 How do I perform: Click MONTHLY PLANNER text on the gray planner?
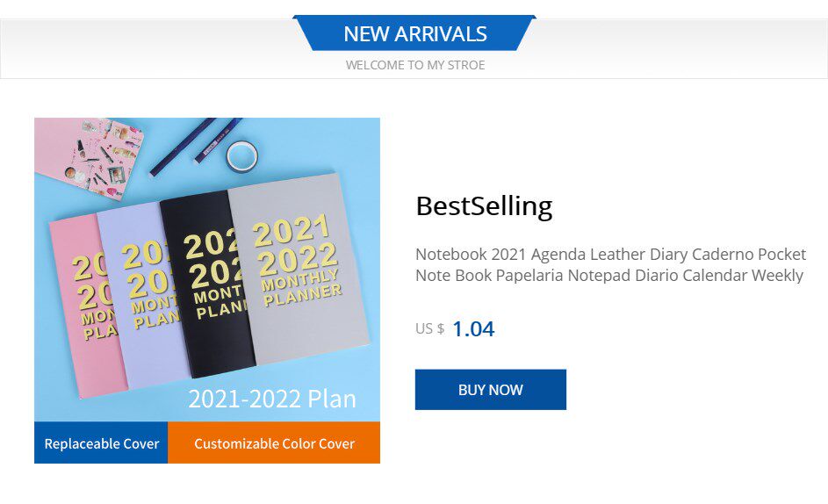point(302,291)
